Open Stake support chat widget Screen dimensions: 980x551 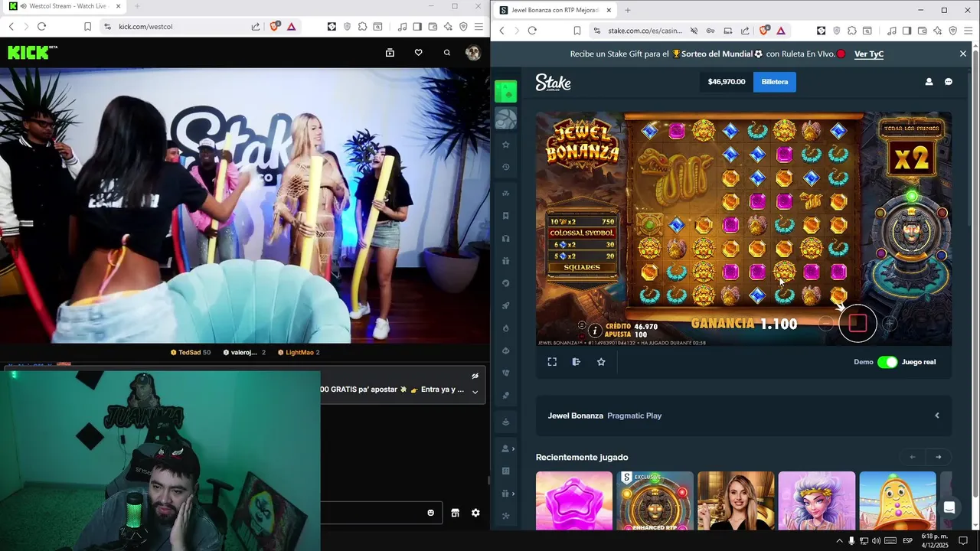tap(949, 507)
